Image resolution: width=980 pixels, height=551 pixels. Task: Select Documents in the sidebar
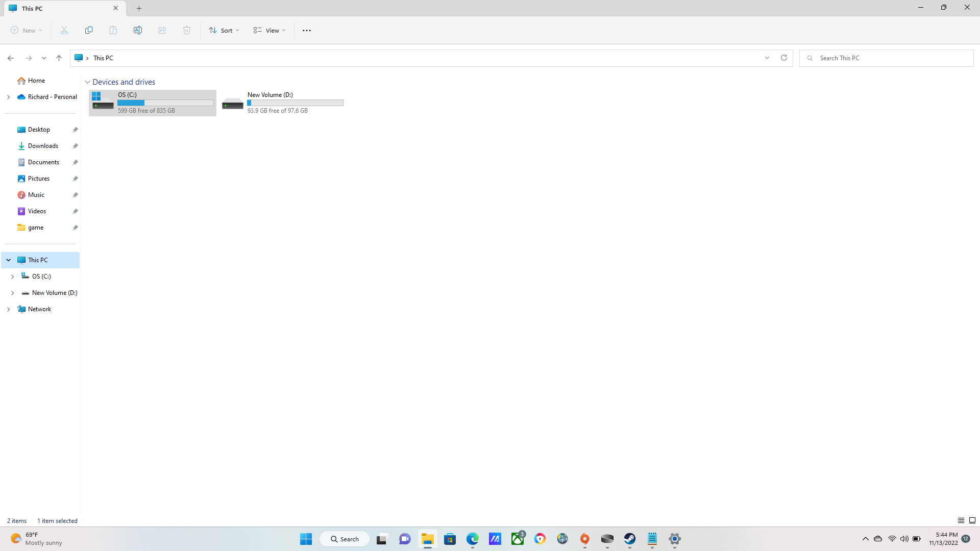[43, 162]
